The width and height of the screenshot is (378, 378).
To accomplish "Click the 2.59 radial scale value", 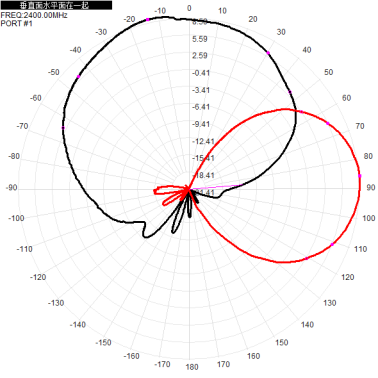I will [200, 55].
